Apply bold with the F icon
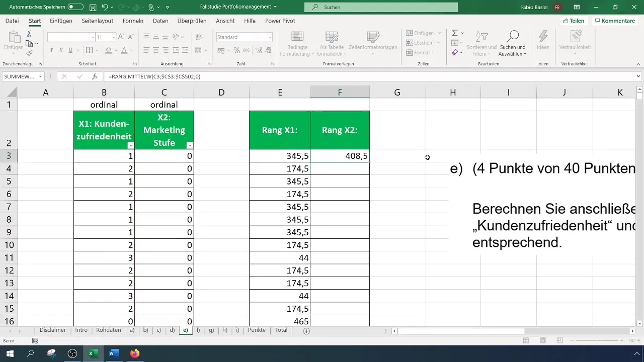This screenshot has width=644, height=362. point(52,50)
